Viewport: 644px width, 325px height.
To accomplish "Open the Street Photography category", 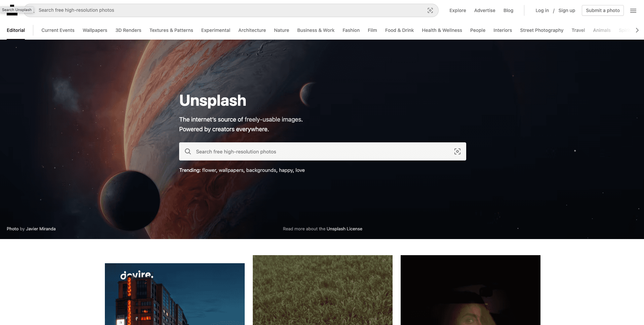I will 541,30.
